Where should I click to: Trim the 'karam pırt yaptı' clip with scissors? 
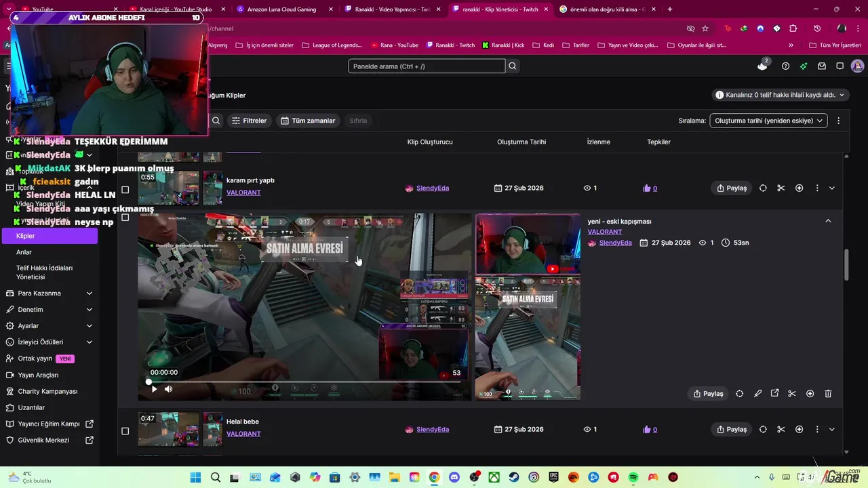[x=781, y=188]
